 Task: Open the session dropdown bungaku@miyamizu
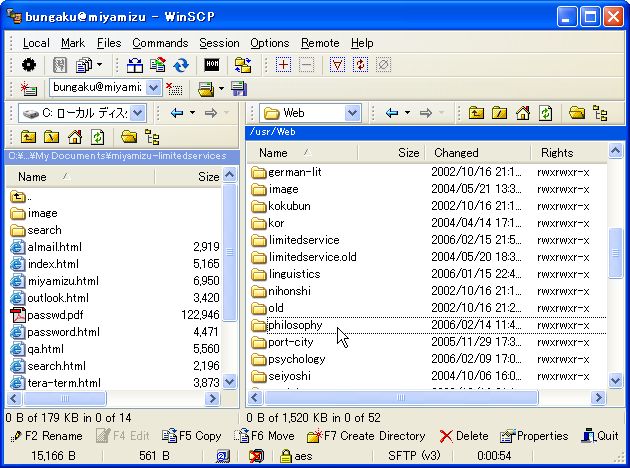tap(153, 88)
